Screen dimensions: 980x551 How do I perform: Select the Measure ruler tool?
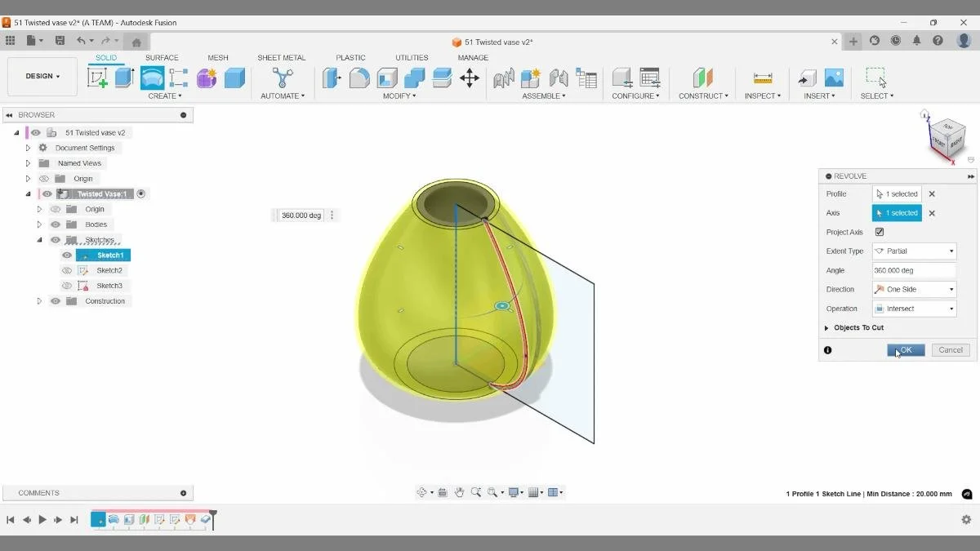pos(763,78)
